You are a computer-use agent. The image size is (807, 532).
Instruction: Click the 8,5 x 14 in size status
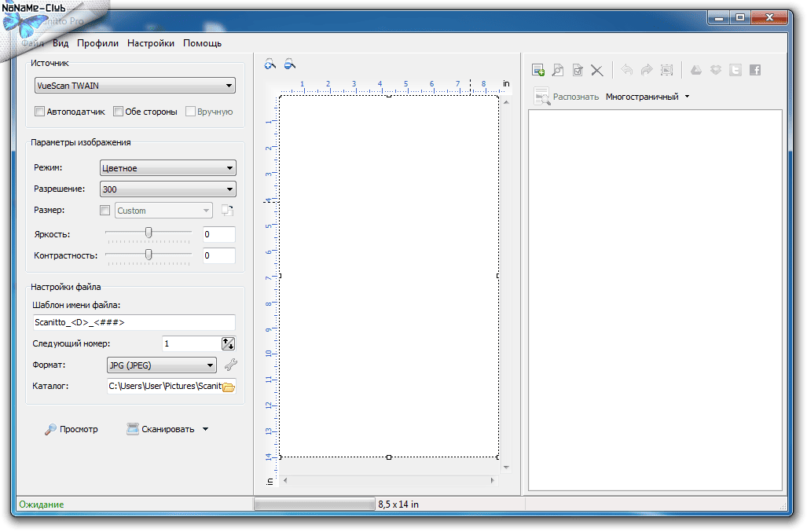(398, 504)
